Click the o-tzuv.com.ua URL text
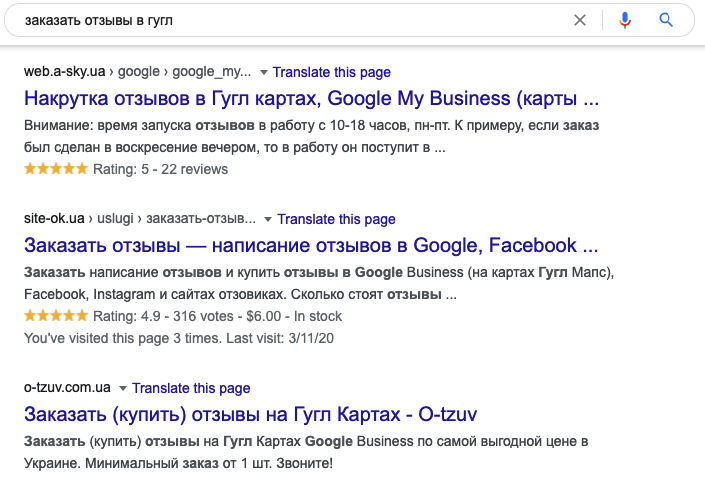 (x=67, y=388)
